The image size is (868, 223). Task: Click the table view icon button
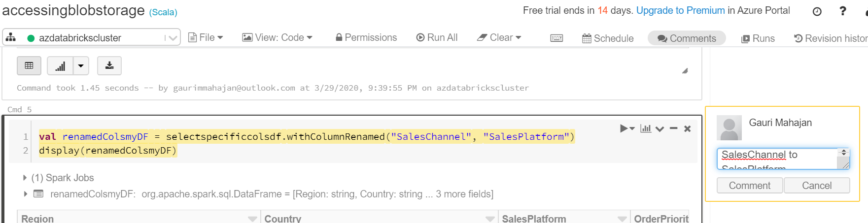tap(29, 65)
